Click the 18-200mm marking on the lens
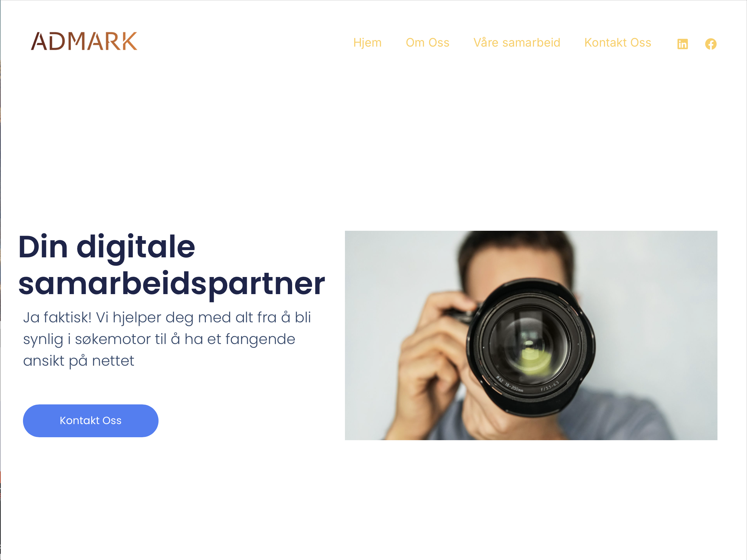The height and width of the screenshot is (560, 747). pyautogui.click(x=514, y=387)
